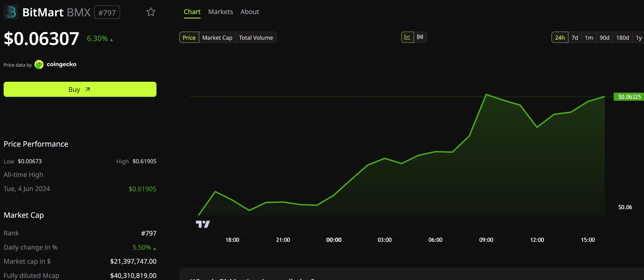Click the Price Performance heading

[x=36, y=144]
